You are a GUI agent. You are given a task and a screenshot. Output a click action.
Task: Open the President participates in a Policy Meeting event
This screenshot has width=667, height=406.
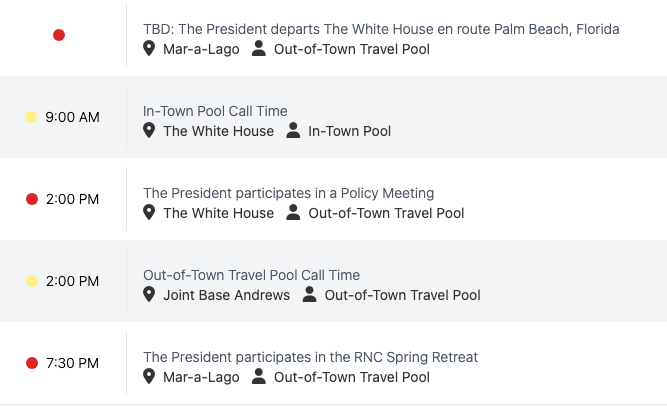click(288, 193)
